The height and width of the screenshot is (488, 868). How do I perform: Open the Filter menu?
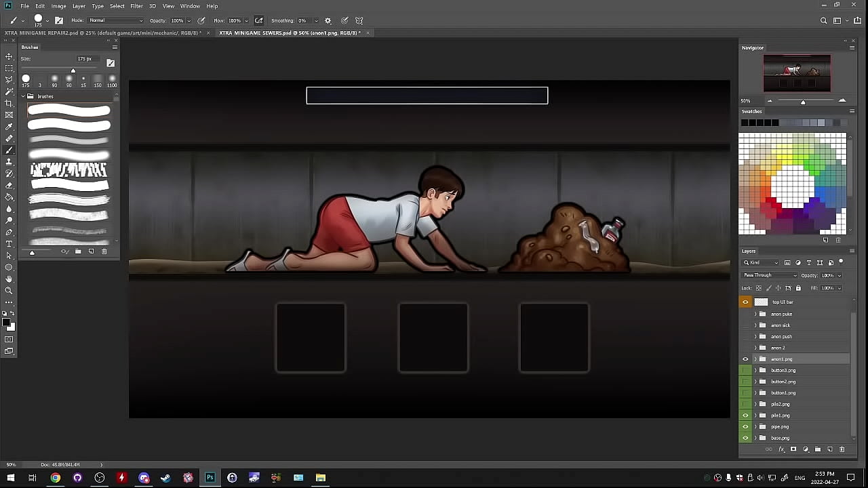coord(136,6)
